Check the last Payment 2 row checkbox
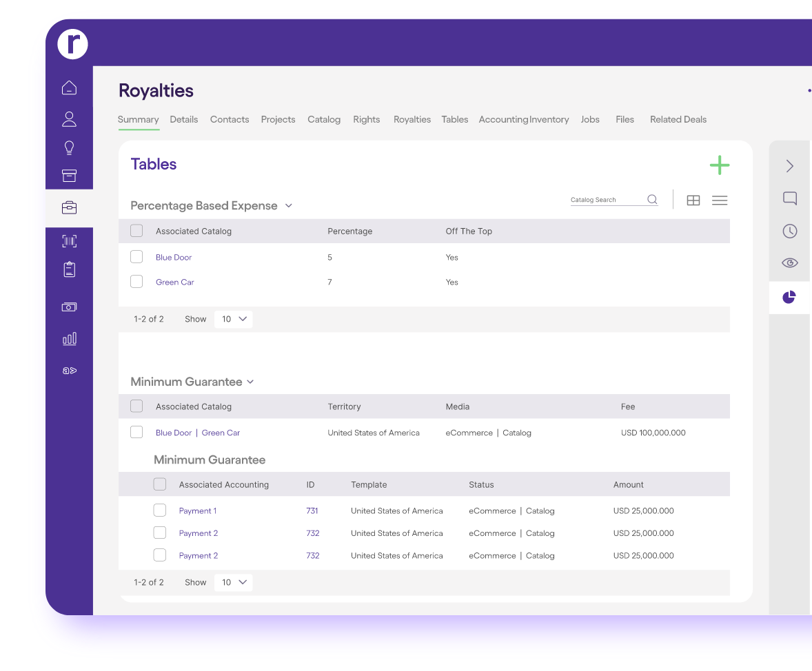This screenshot has height=671, width=812. [159, 555]
